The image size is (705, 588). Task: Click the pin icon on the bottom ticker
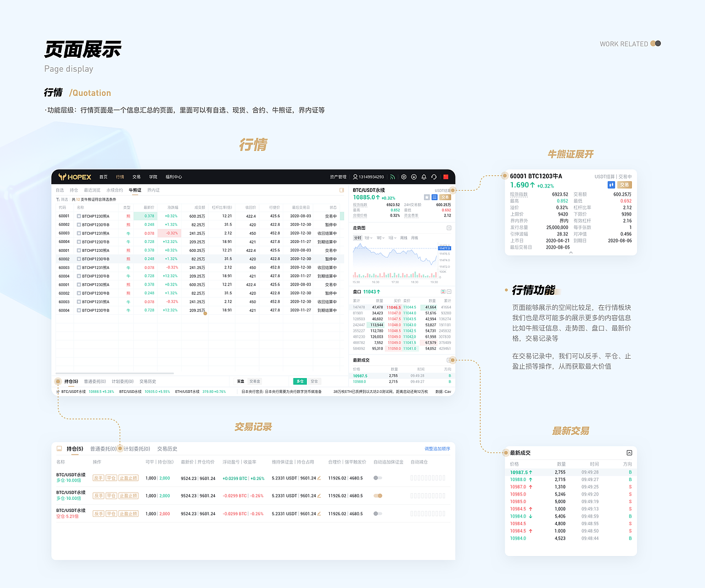(58, 392)
